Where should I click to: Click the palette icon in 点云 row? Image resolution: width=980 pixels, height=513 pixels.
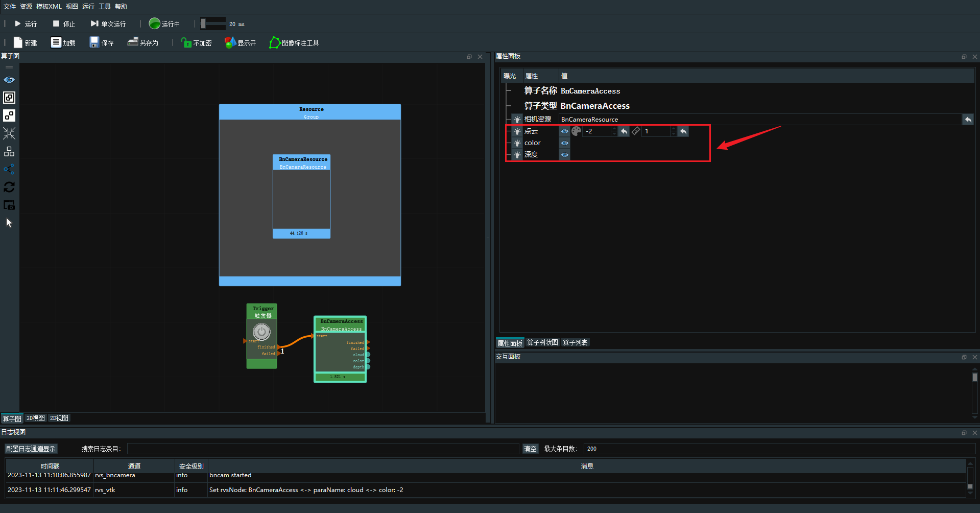pyautogui.click(x=576, y=131)
